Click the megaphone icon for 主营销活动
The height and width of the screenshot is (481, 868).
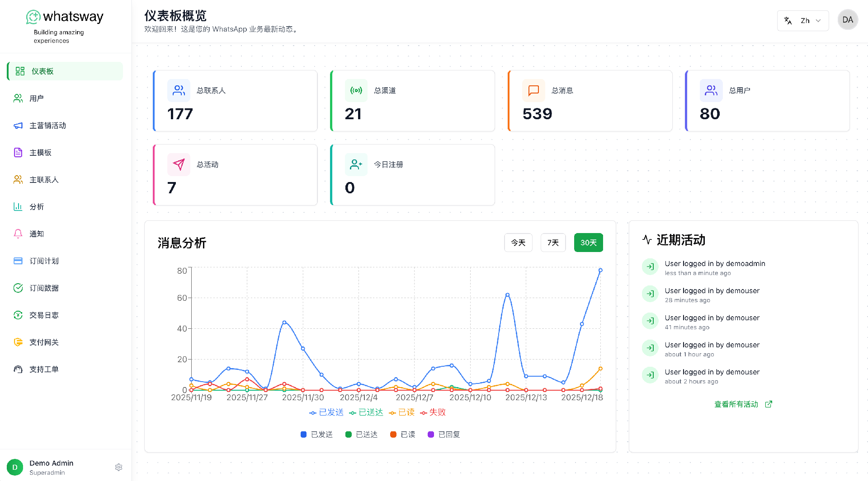[18, 126]
